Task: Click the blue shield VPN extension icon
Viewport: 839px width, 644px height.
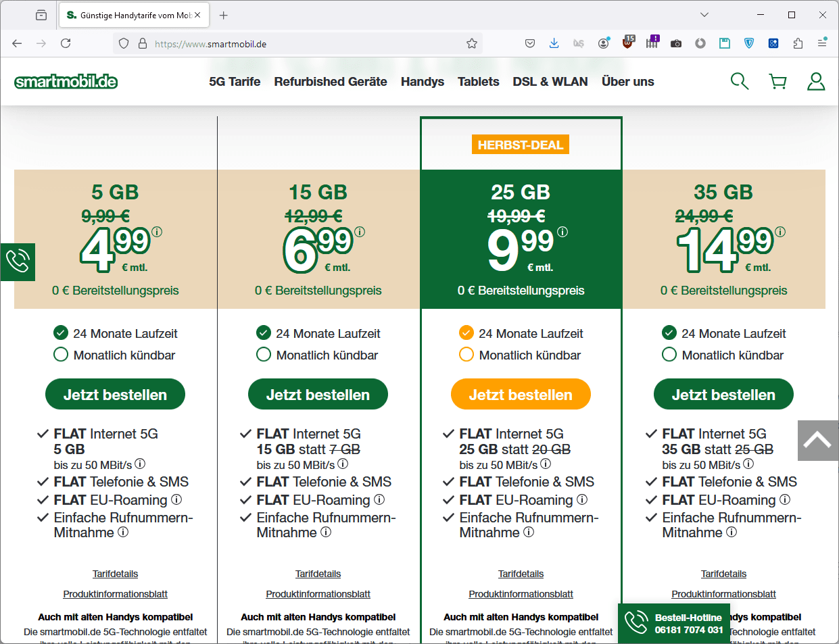Action: (x=749, y=43)
